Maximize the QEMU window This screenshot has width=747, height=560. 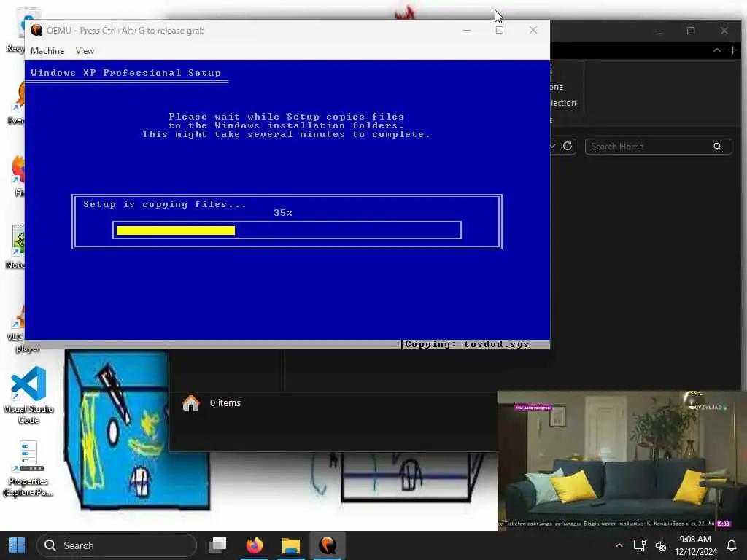(499, 30)
